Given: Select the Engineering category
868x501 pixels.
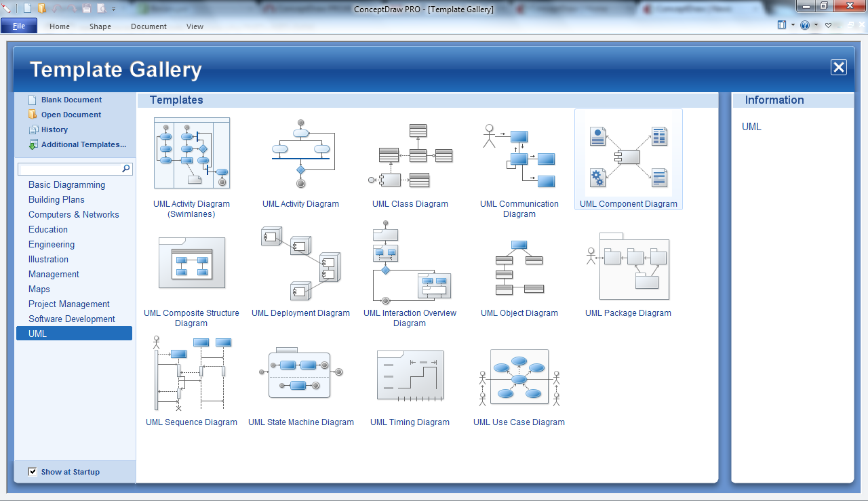Looking at the screenshot, I should tap(52, 244).
